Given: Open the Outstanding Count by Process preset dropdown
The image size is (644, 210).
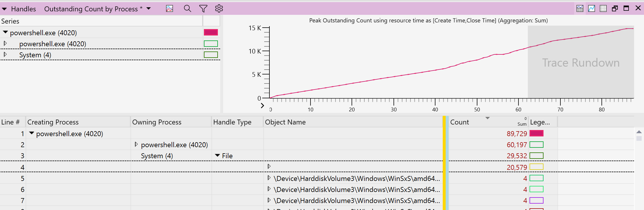Looking at the screenshot, I should pyautogui.click(x=149, y=9).
